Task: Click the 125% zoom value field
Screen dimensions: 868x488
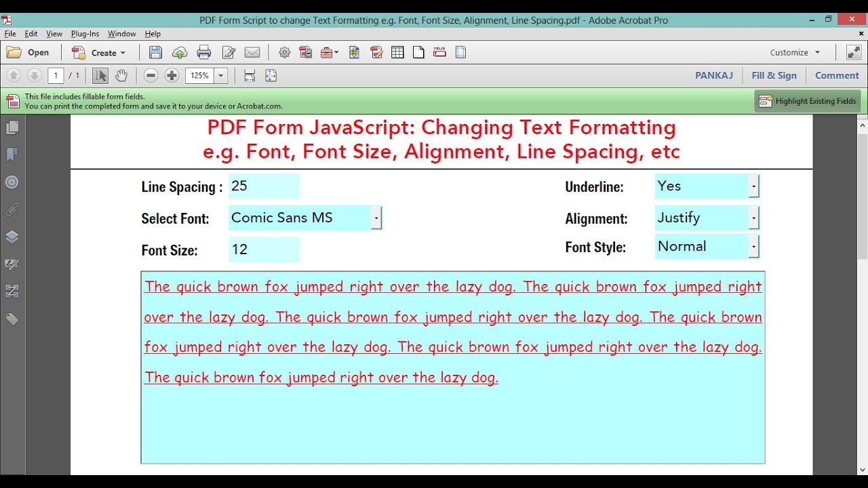Action: 200,76
